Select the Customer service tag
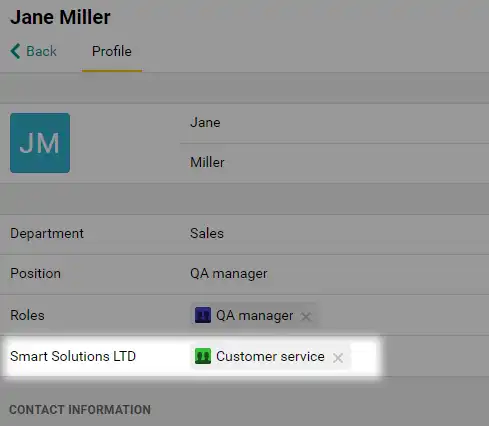Screen dimensions: 489x426 click(x=270, y=356)
